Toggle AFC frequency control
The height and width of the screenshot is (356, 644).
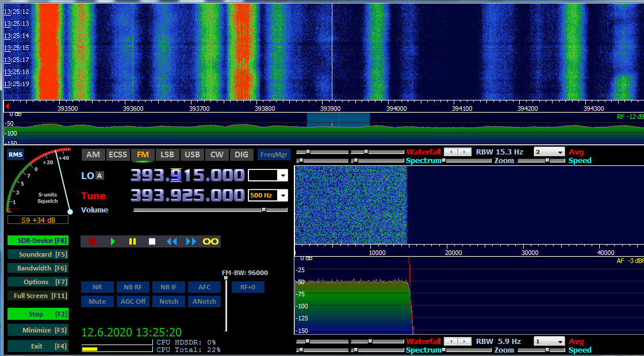(x=204, y=287)
